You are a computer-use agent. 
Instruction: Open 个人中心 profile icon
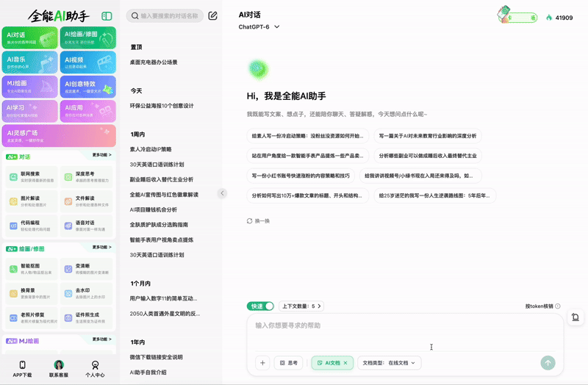tap(96, 364)
